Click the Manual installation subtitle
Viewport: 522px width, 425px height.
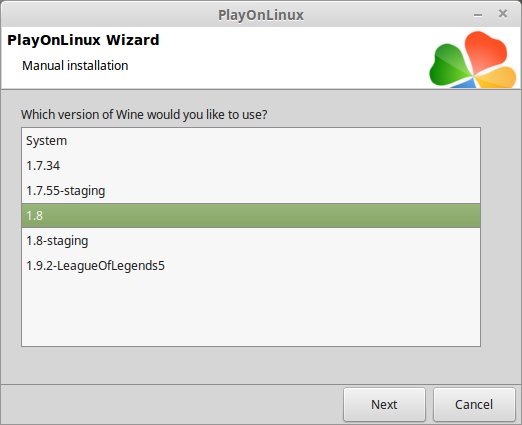click(x=75, y=66)
